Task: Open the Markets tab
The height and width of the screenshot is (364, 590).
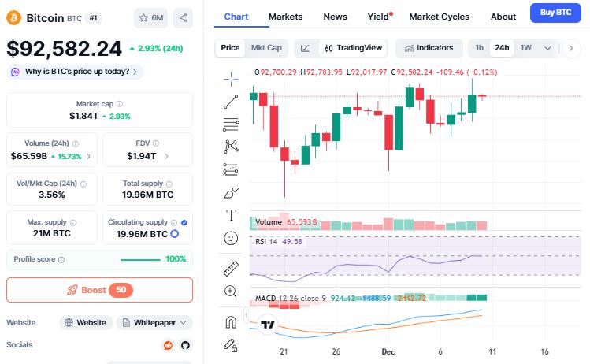Action: tap(285, 17)
